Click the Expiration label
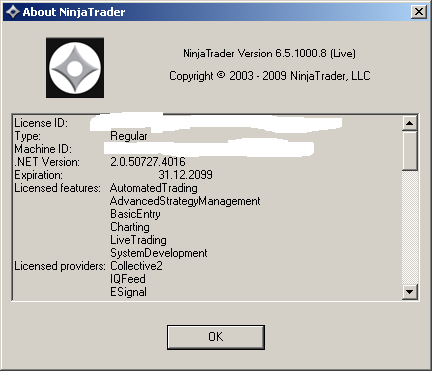 [38, 175]
